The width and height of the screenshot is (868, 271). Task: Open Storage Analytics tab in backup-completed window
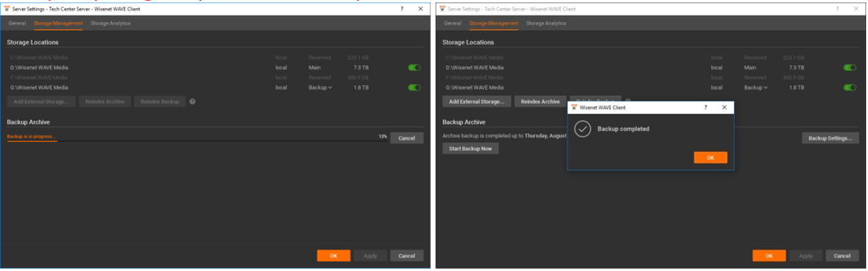546,23
